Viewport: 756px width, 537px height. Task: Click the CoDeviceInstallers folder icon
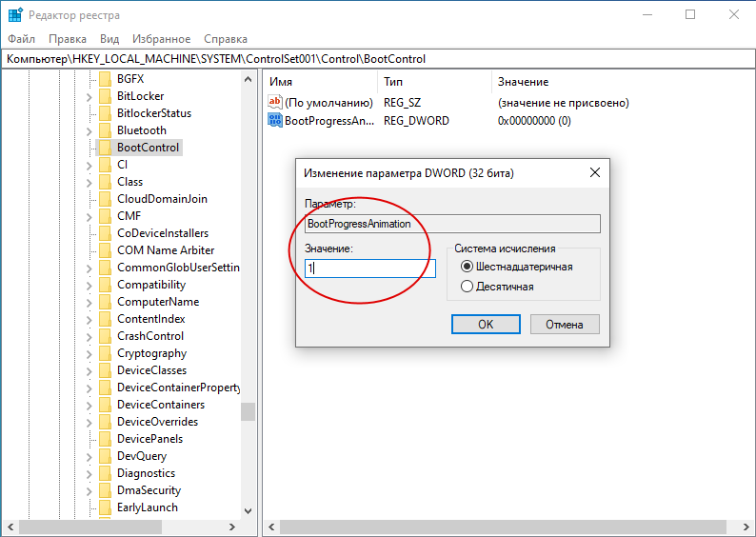(x=105, y=233)
